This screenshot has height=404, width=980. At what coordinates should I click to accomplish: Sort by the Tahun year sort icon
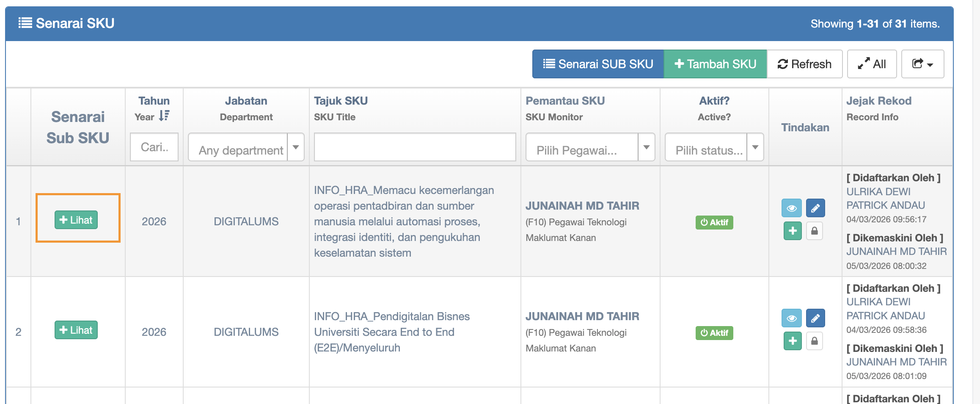tap(164, 116)
